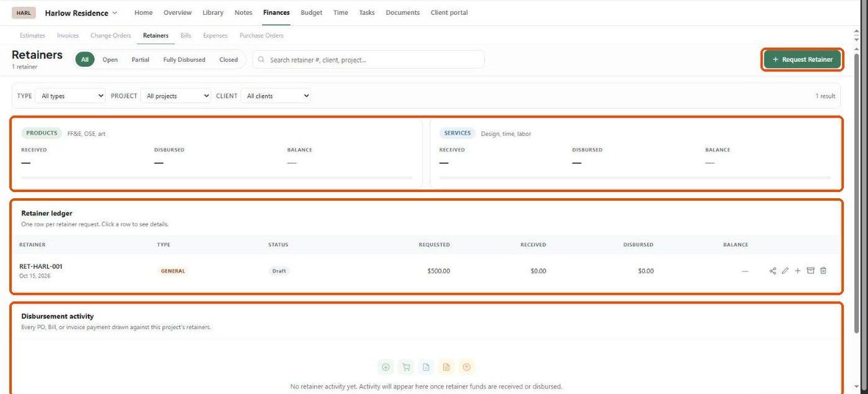Click the search magnifier icon
The image size is (868, 394).
[262, 59]
